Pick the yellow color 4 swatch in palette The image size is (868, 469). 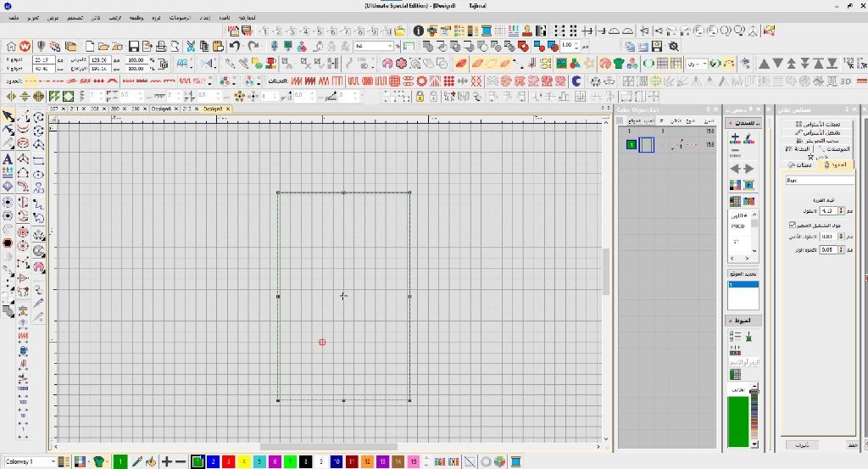tap(244, 461)
